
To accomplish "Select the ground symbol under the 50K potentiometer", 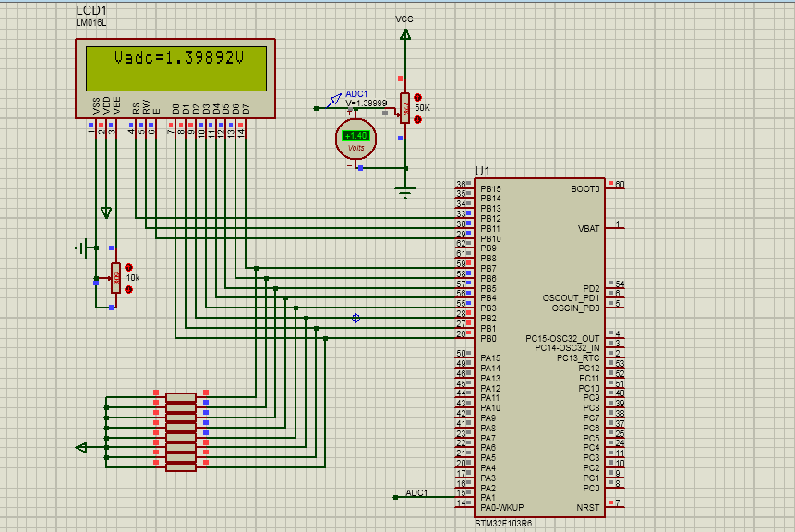I will pos(405,192).
